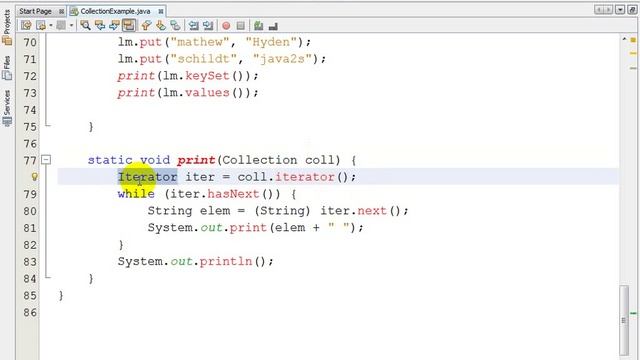Screen dimensions: 640x360
Task: Click the Comment lines icon
Action: tap(258, 26)
